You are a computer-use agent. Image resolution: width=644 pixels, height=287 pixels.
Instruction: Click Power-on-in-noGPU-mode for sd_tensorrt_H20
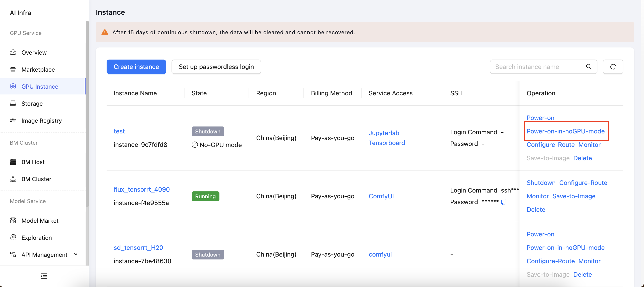coord(565,248)
